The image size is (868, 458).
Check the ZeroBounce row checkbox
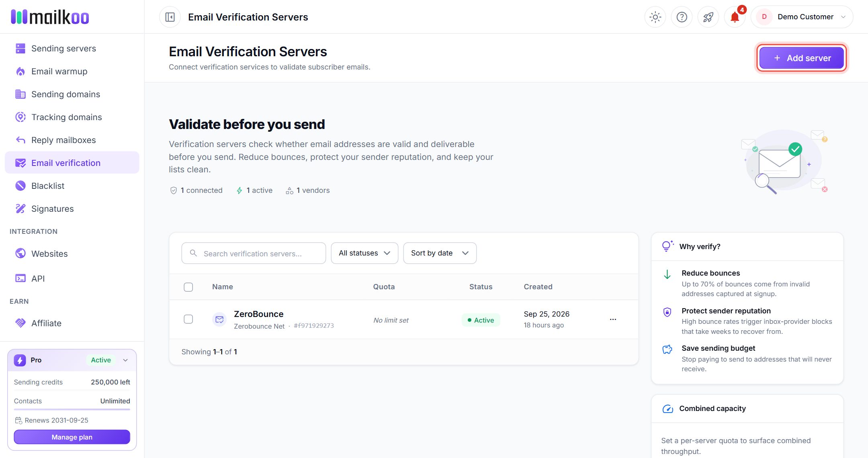point(188,319)
